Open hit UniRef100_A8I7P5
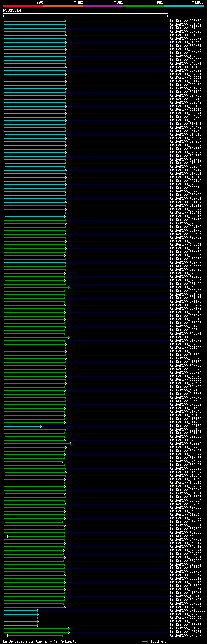This screenshot has width=207, height=644. click(x=186, y=28)
